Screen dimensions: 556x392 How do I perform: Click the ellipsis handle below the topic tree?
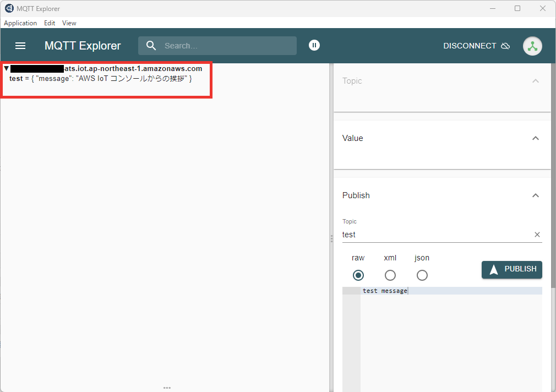[167, 388]
